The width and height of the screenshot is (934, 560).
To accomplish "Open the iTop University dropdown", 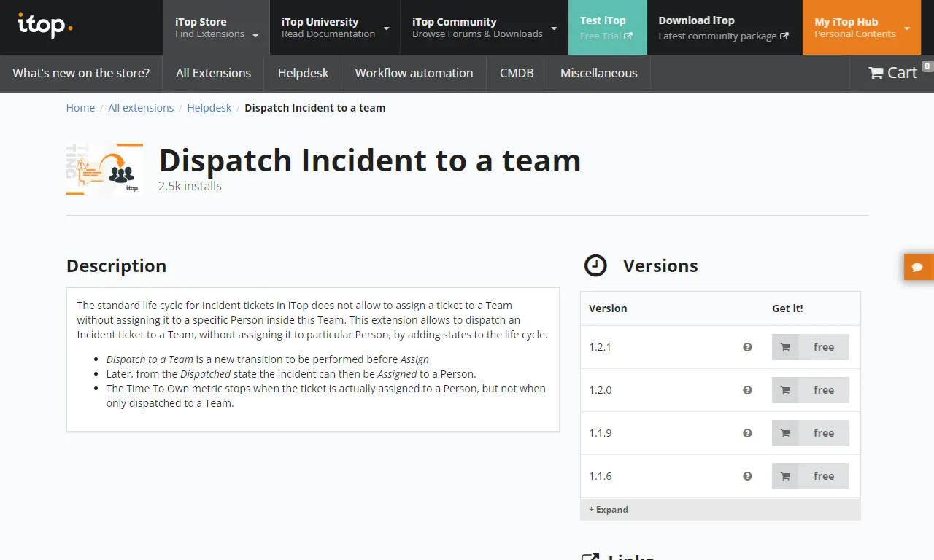I will pyautogui.click(x=335, y=27).
